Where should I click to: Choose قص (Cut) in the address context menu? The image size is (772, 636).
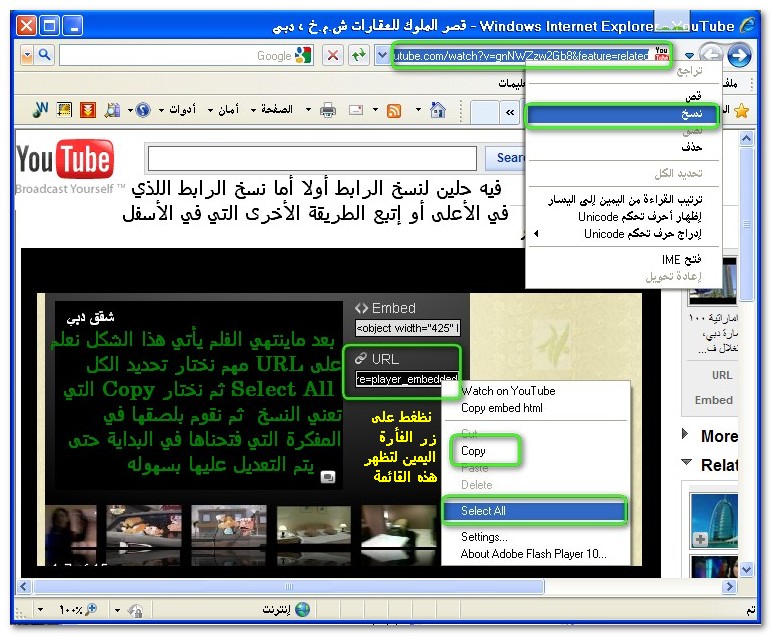pyautogui.click(x=623, y=95)
